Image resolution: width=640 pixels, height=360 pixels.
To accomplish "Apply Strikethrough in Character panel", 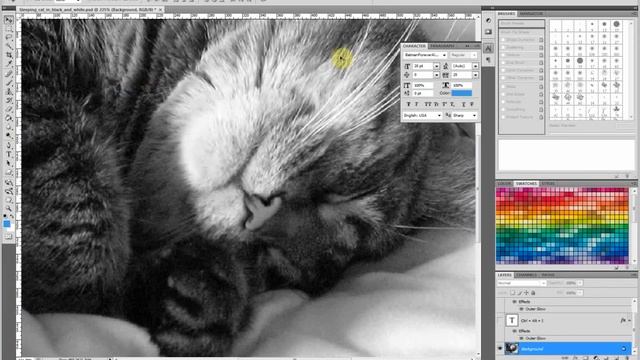I will click(471, 104).
